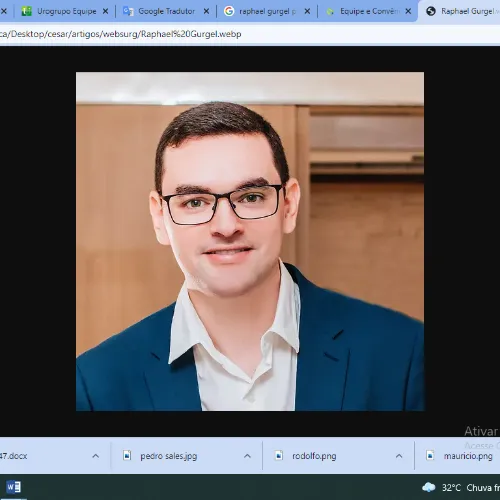500x500 pixels.
Task: Click the Urogrupo tab favicon
Action: (26, 11)
